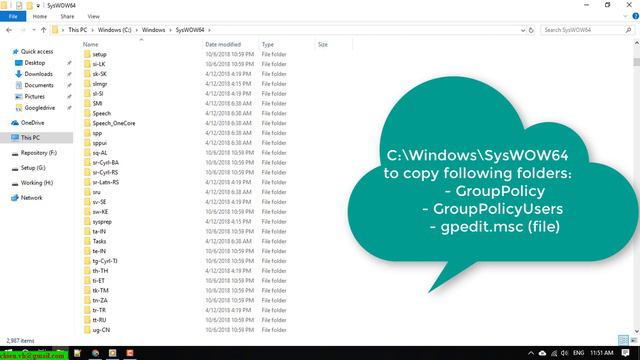The image size is (640, 360).
Task: Click the folder icon of SMI
Action: [x=87, y=103]
